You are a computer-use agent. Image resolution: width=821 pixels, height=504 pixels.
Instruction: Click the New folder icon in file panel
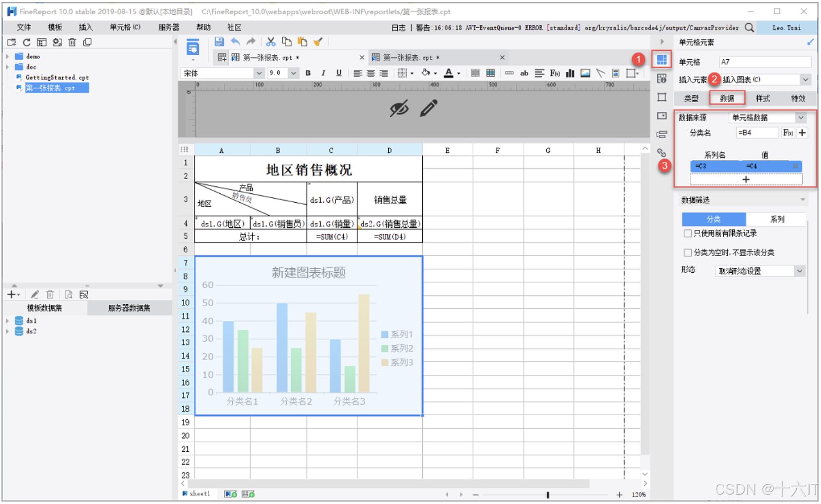(x=11, y=42)
